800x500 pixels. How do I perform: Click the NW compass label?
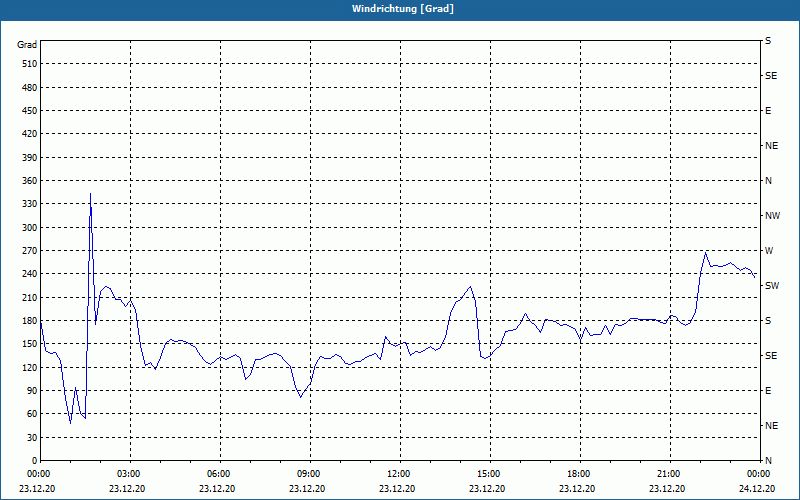772,216
